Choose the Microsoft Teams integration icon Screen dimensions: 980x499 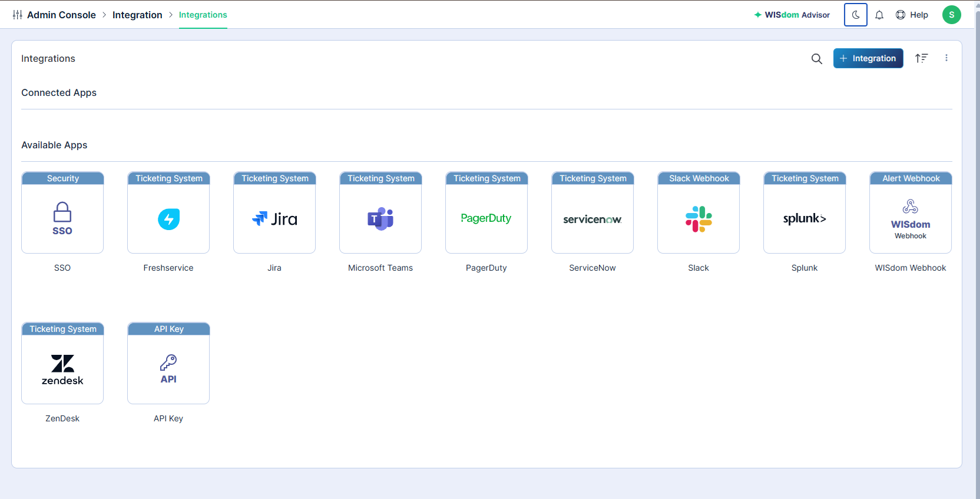click(x=380, y=219)
